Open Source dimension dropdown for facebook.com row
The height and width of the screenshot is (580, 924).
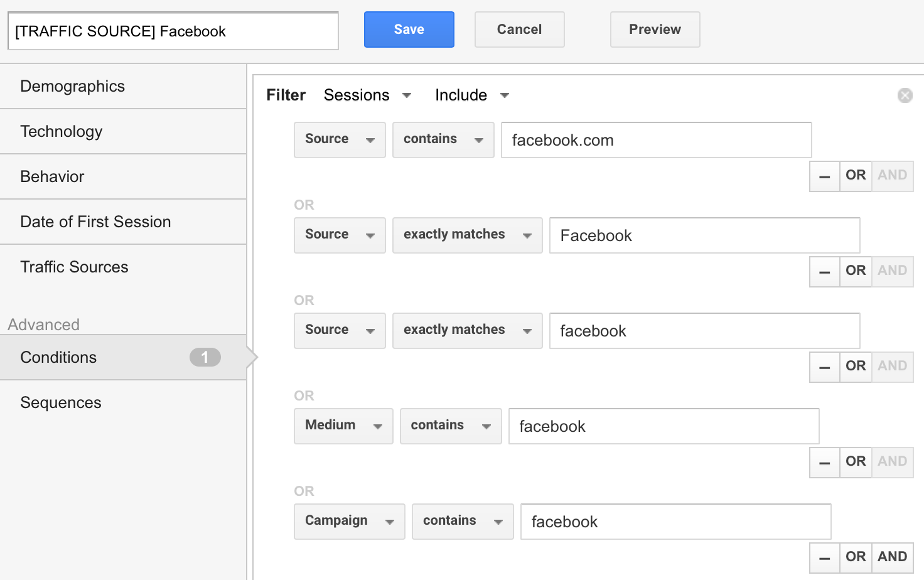[340, 139]
